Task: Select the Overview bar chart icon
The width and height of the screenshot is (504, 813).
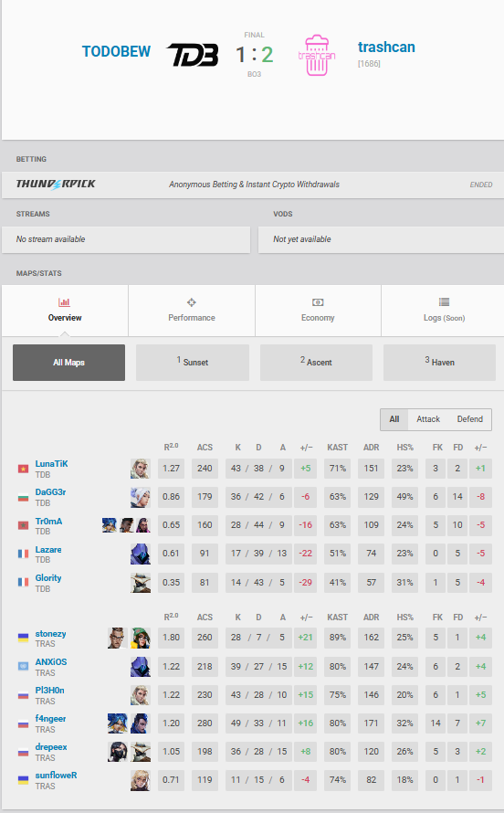Action: 64,302
